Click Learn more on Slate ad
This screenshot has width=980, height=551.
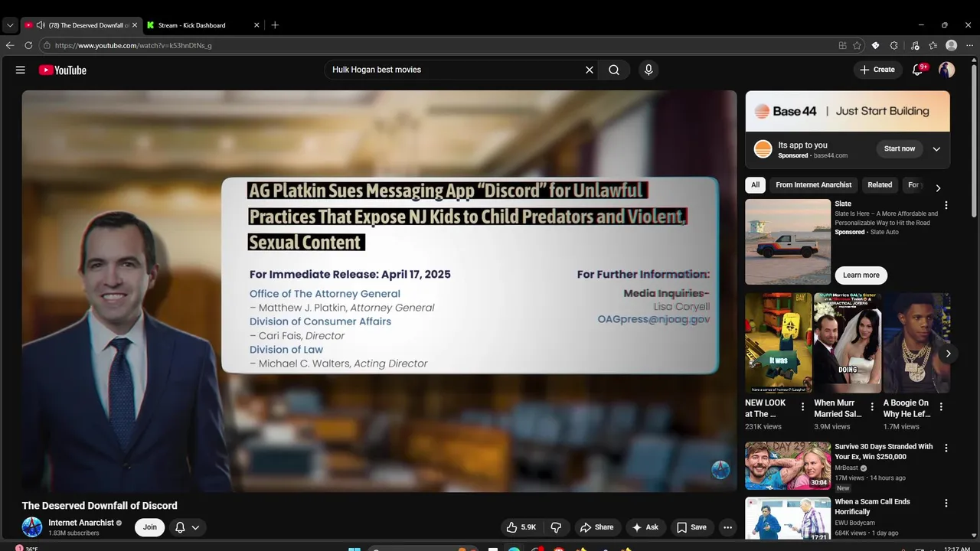(861, 275)
